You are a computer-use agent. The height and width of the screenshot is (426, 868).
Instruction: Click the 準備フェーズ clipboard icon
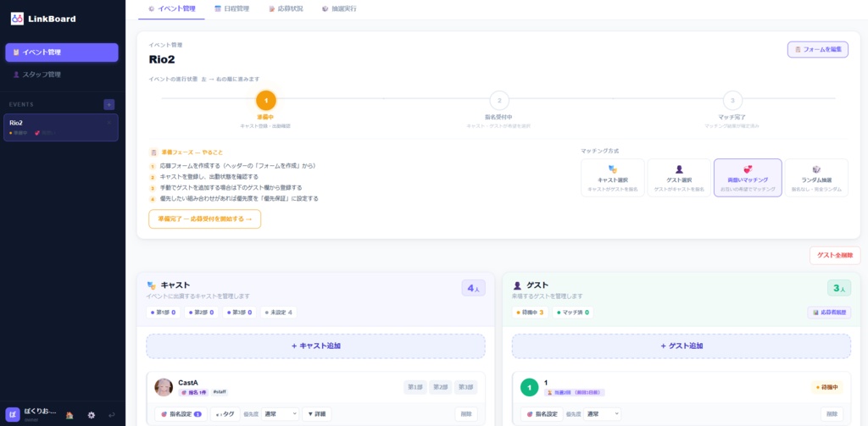[153, 152]
